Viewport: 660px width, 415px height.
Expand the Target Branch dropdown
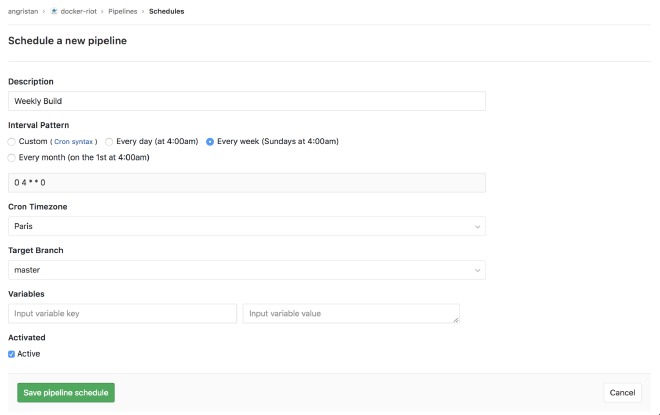(246, 270)
